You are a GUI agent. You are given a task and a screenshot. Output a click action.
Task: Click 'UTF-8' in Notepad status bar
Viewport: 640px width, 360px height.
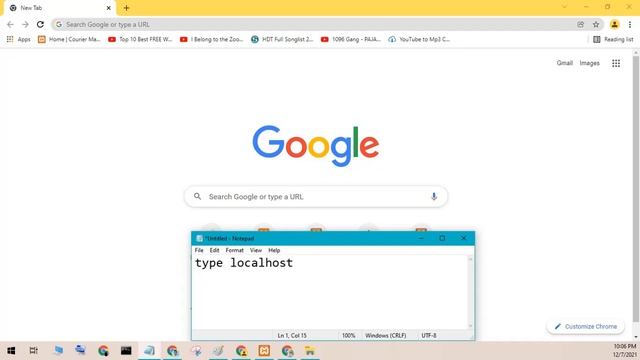click(429, 336)
